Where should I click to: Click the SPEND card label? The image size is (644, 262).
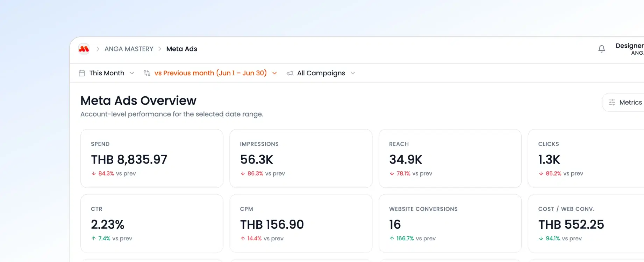tap(100, 144)
